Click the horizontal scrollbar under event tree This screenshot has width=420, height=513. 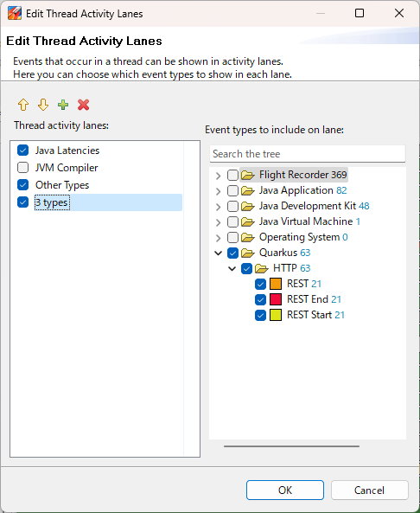pos(291,446)
